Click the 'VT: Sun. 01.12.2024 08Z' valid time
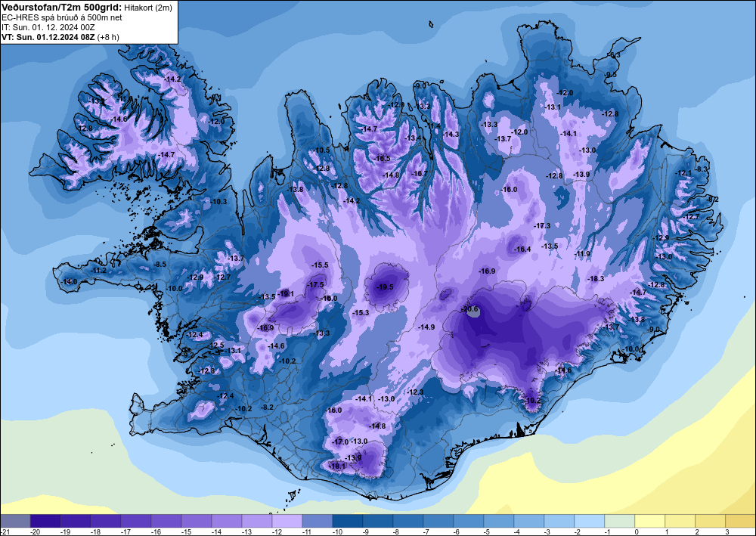This screenshot has height=536, width=756. click(48, 37)
